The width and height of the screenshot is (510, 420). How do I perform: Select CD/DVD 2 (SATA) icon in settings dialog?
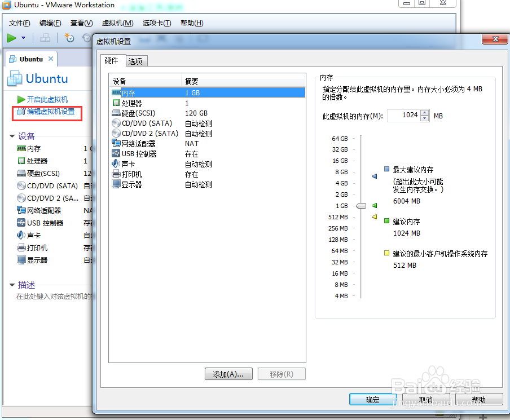pyautogui.click(x=116, y=133)
